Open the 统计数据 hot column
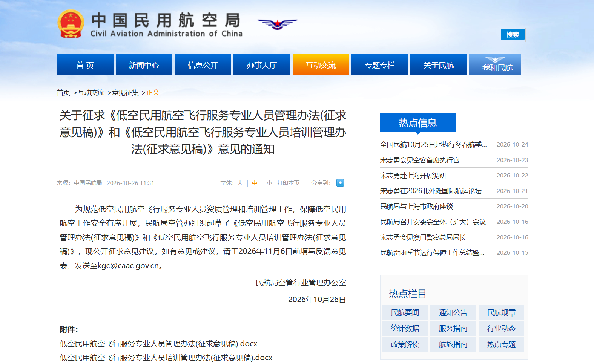The height and width of the screenshot is (364, 594). pos(405,328)
